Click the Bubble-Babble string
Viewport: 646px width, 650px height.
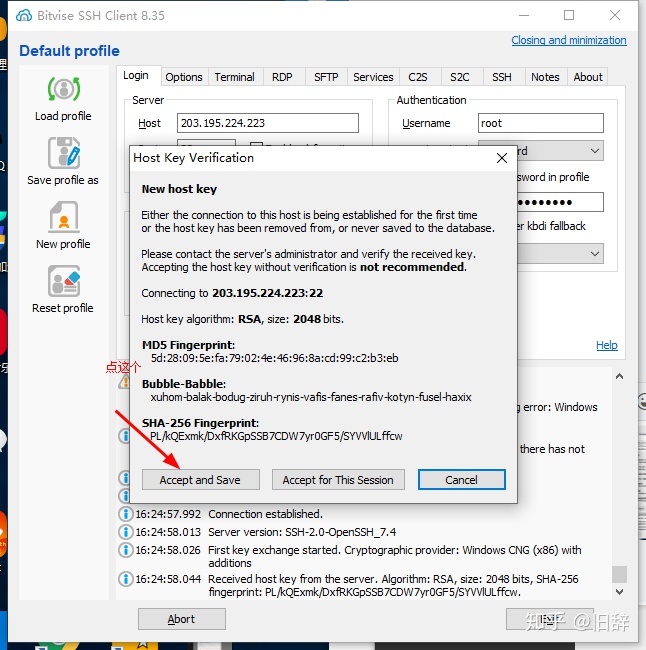[311, 397]
